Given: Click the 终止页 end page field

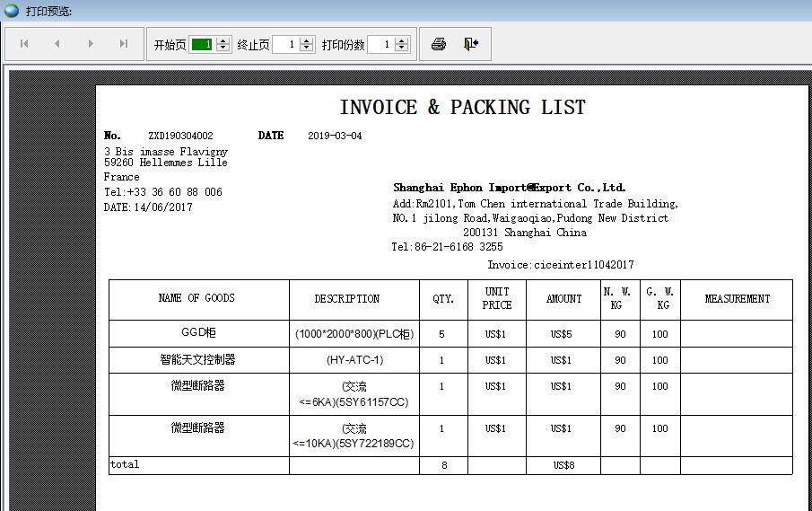Looking at the screenshot, I should [285, 44].
